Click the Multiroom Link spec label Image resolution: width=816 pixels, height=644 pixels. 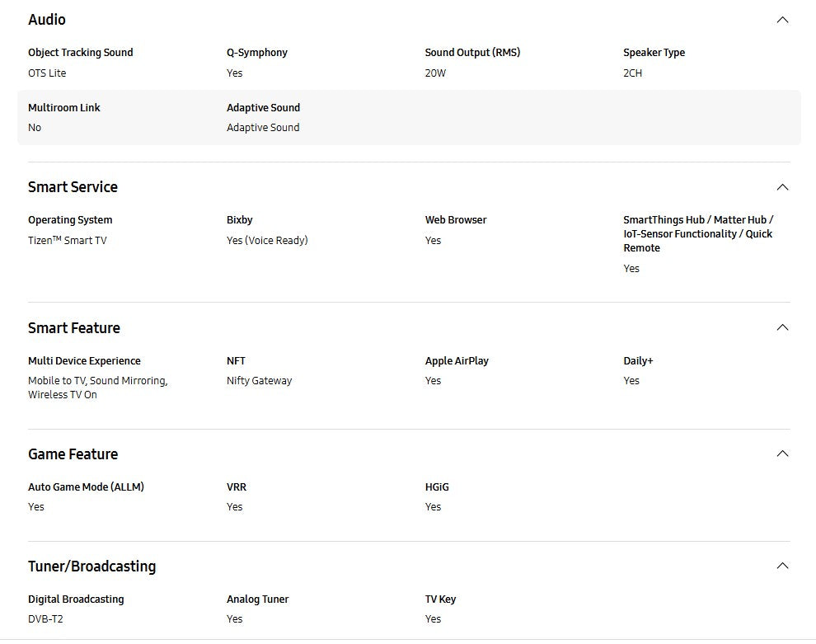[63, 108]
